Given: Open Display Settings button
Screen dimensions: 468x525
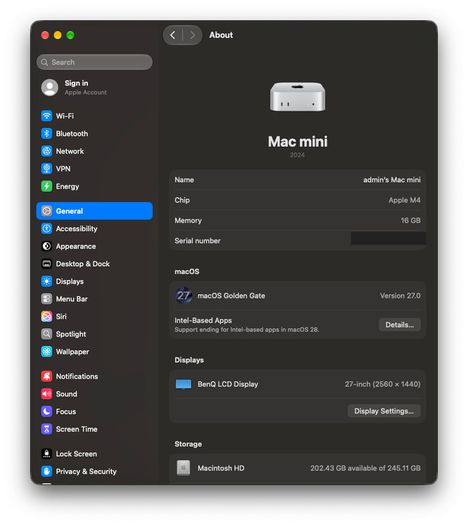Looking at the screenshot, I should pyautogui.click(x=384, y=411).
